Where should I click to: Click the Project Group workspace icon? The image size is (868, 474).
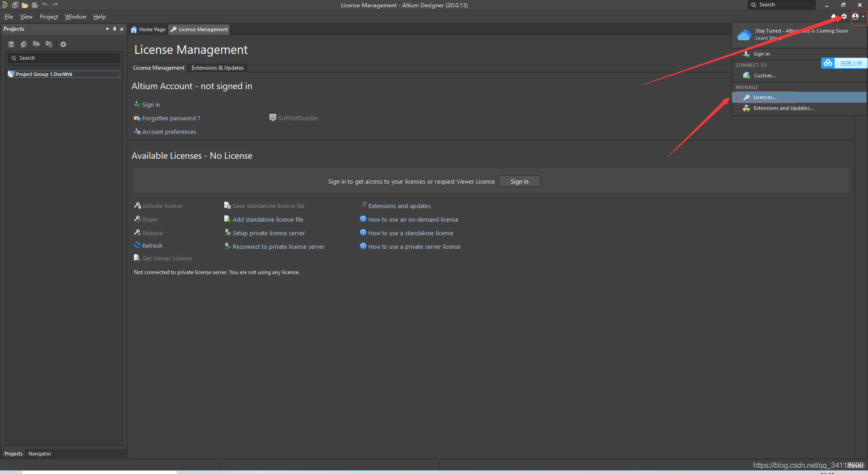11,74
